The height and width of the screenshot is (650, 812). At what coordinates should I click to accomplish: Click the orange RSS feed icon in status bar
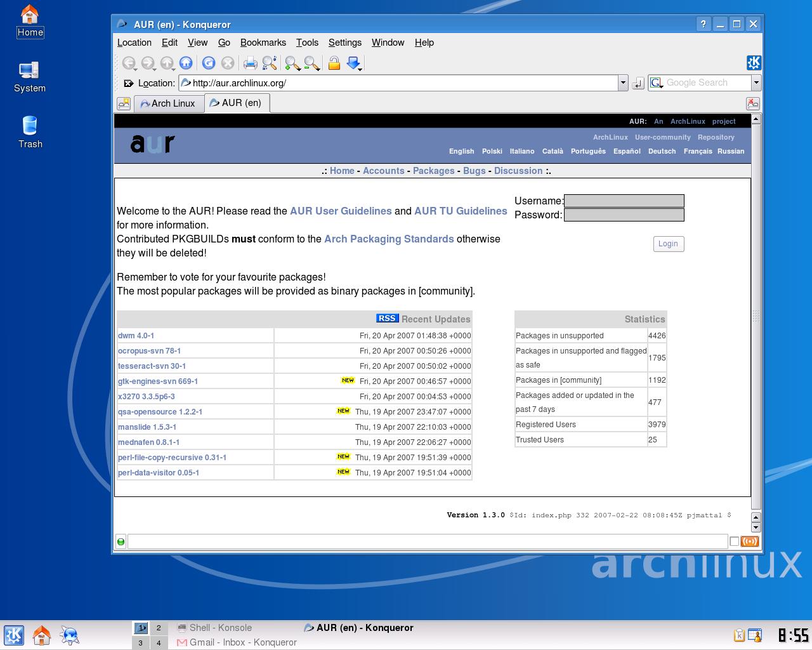click(749, 541)
